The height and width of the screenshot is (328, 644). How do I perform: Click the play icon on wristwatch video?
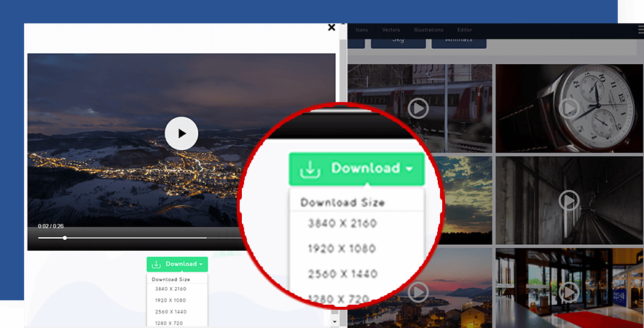point(569,109)
